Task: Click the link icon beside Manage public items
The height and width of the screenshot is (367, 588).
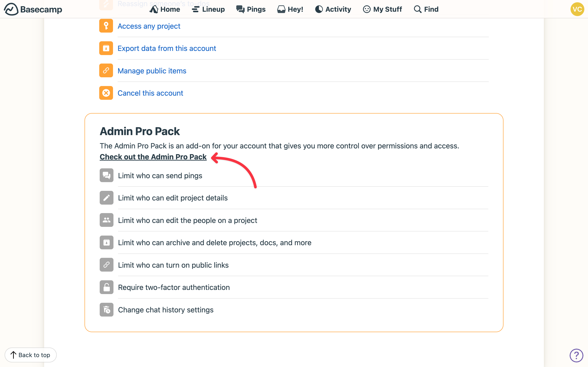Action: tap(106, 70)
